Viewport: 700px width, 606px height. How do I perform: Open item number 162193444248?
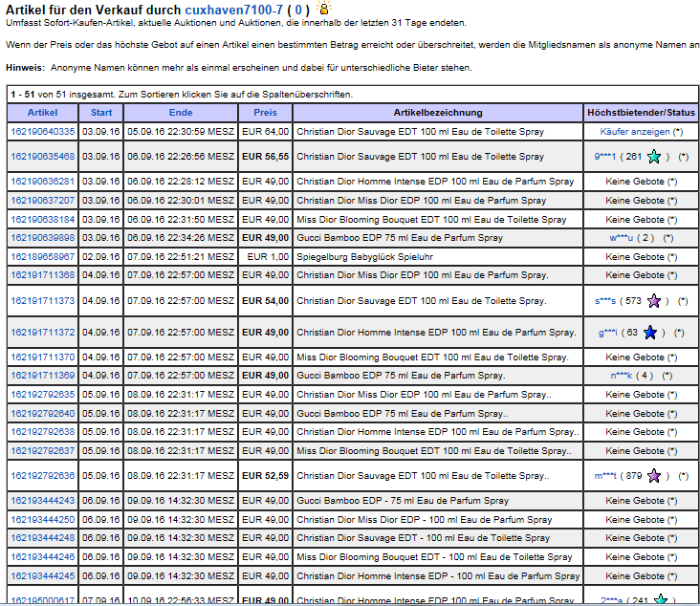coord(43,538)
